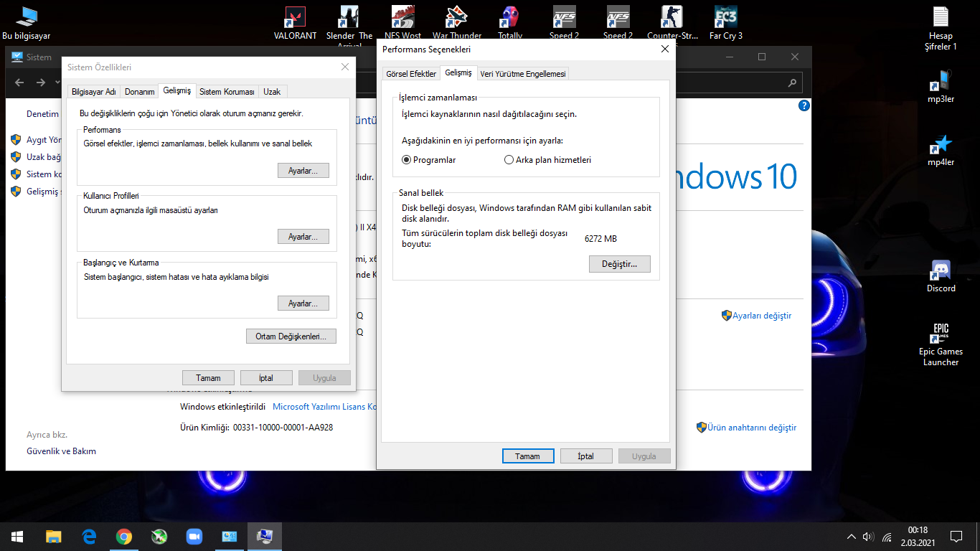Open the Counter-Strike desktop shortcut
This screenshot has width=980, height=551.
point(672,22)
